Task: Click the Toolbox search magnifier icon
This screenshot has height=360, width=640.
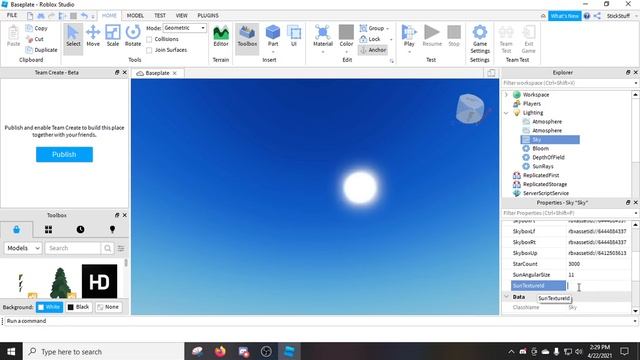Action: (107, 248)
